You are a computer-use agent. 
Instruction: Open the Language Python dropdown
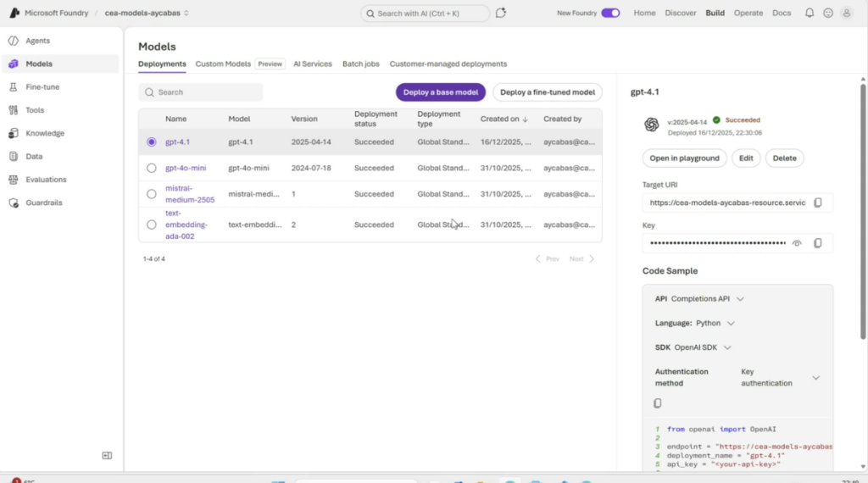click(x=731, y=323)
